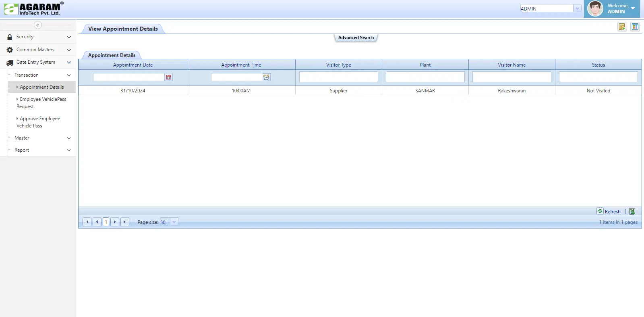
Task: Sort by Appointment Date column header
Action: point(133,65)
